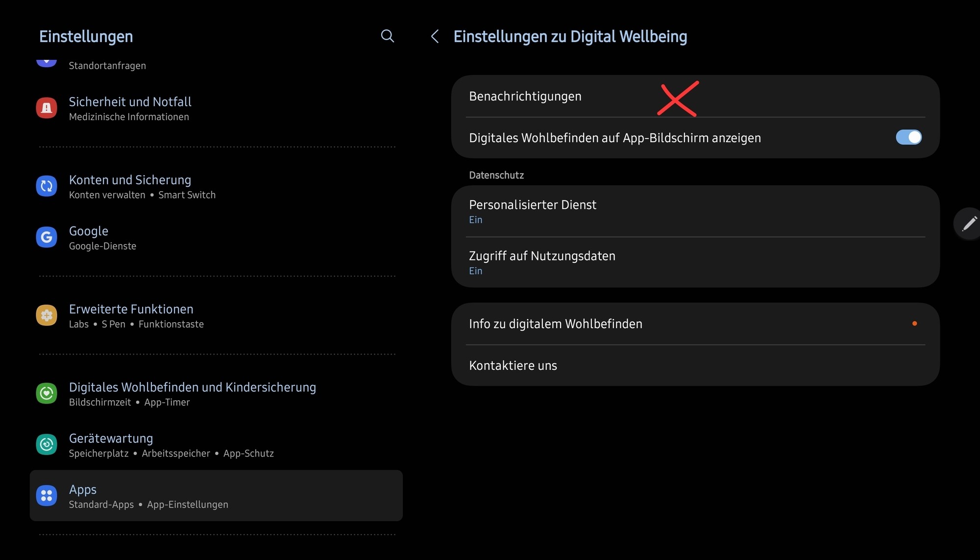Click the orange notification dot indicator
The width and height of the screenshot is (980, 560).
coord(914,324)
